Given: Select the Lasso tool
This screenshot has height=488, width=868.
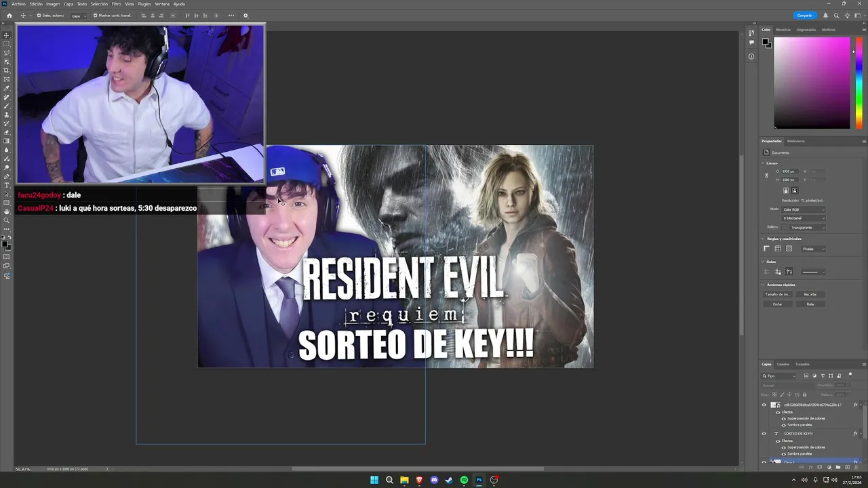Looking at the screenshot, I should click(x=7, y=52).
